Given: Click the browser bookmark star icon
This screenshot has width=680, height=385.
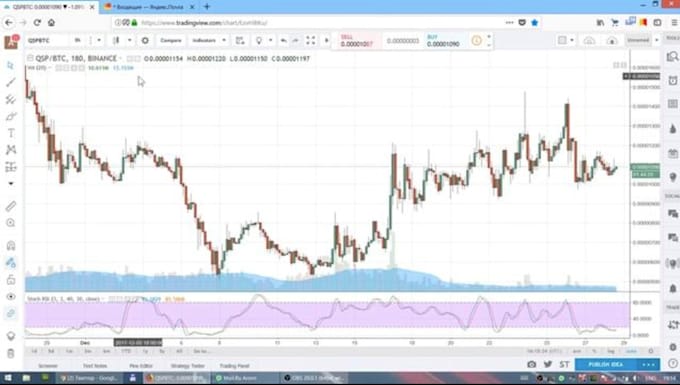Looking at the screenshot, I should pos(535,23).
